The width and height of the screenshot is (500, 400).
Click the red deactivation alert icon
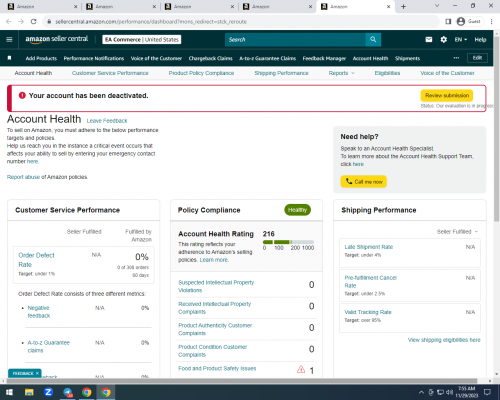(22, 95)
